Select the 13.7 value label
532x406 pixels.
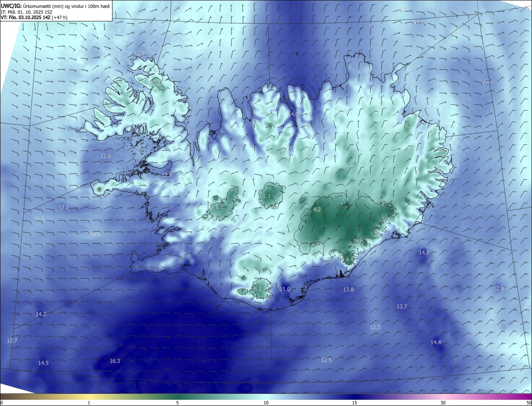(402, 307)
